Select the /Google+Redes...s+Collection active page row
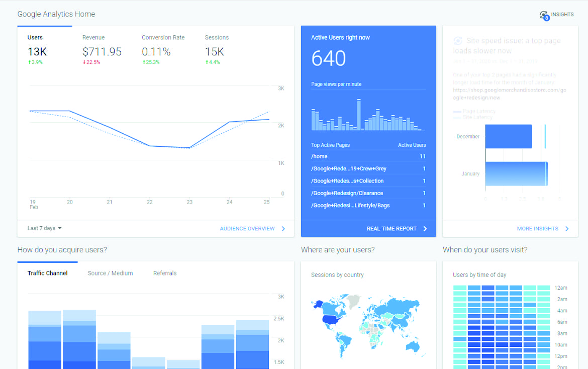The height and width of the screenshot is (369, 588). pos(368,181)
